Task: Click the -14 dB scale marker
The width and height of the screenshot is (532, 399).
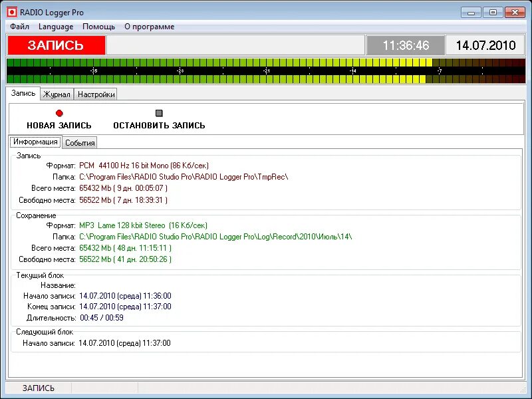Action: 353,71
